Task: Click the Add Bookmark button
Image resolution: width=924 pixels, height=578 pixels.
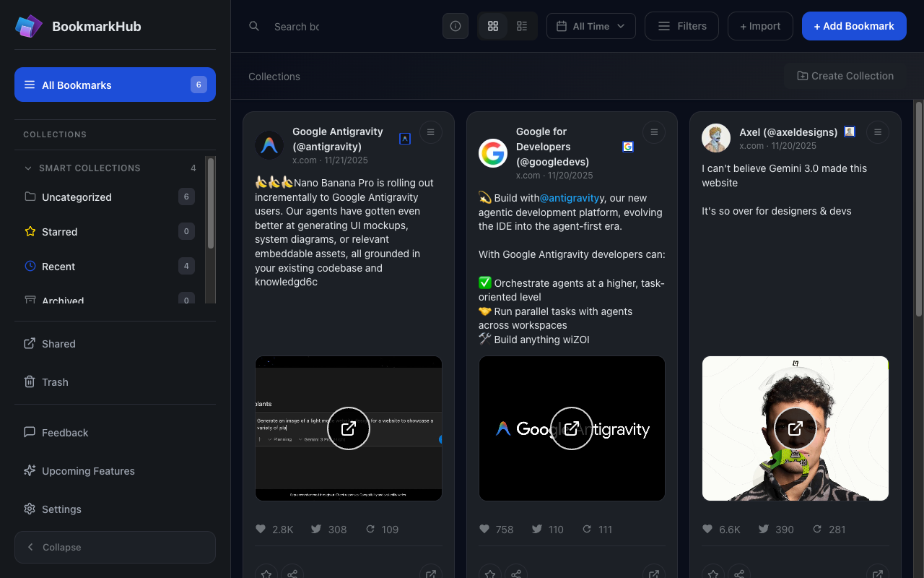Action: point(854,26)
